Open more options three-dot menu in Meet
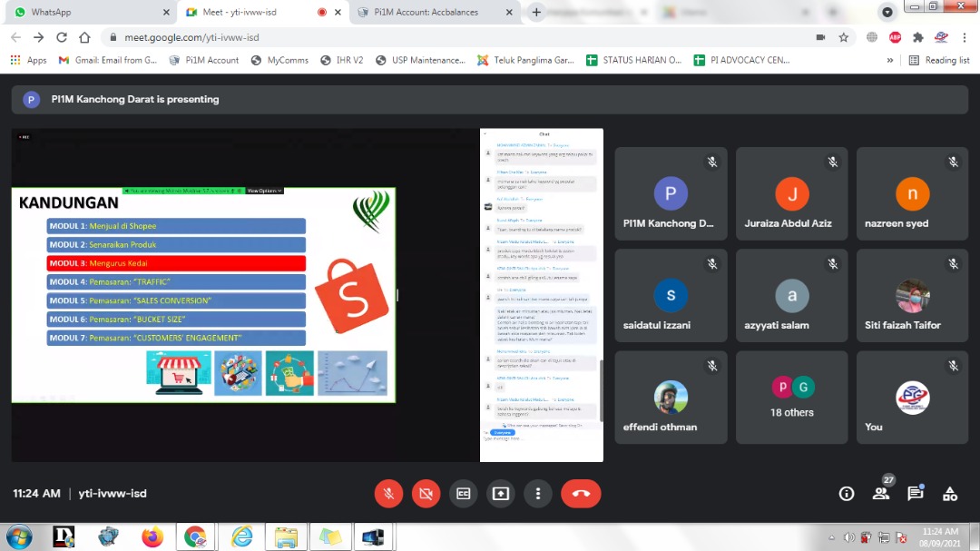This screenshot has height=551, width=980. (x=538, y=494)
